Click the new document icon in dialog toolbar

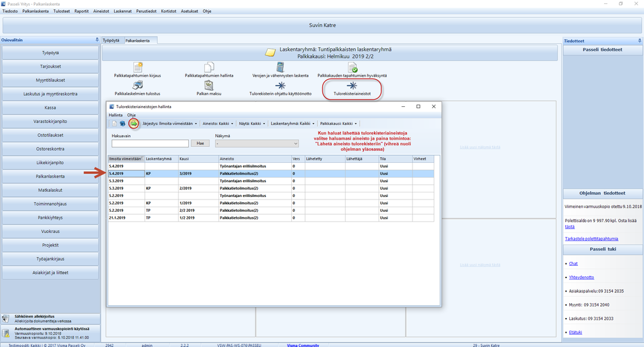click(115, 124)
